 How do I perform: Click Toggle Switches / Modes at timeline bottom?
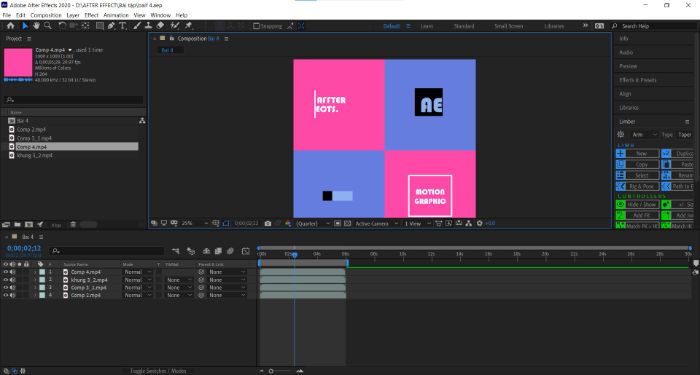pos(158,371)
